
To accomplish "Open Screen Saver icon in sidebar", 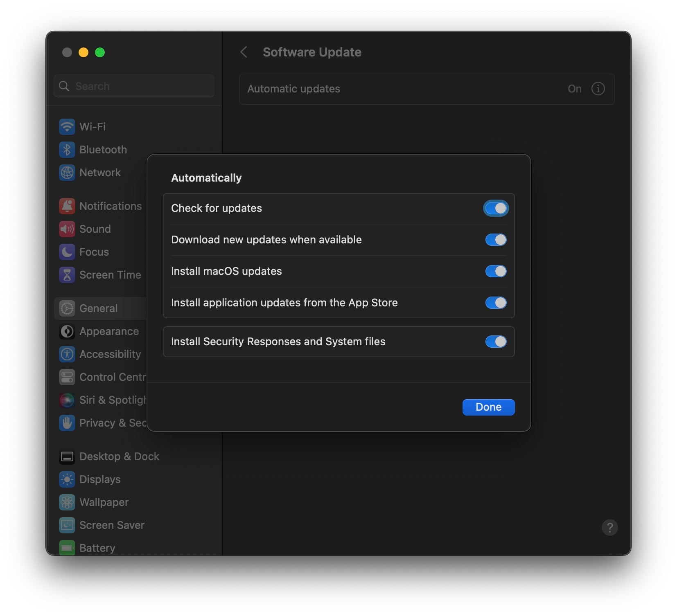I will point(67,525).
